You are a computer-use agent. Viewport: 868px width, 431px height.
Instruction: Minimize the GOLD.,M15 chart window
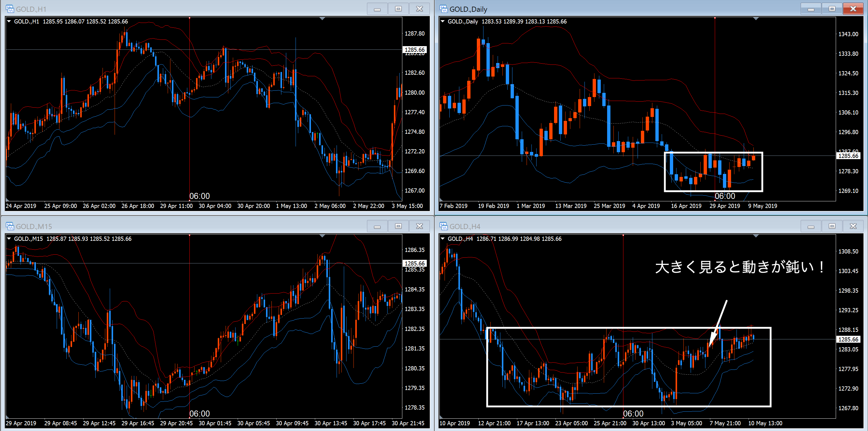tap(377, 226)
